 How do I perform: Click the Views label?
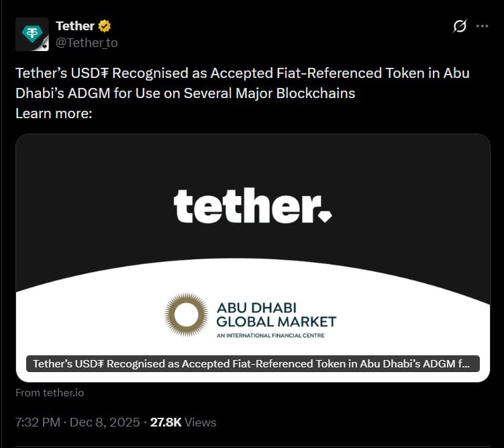point(201,422)
